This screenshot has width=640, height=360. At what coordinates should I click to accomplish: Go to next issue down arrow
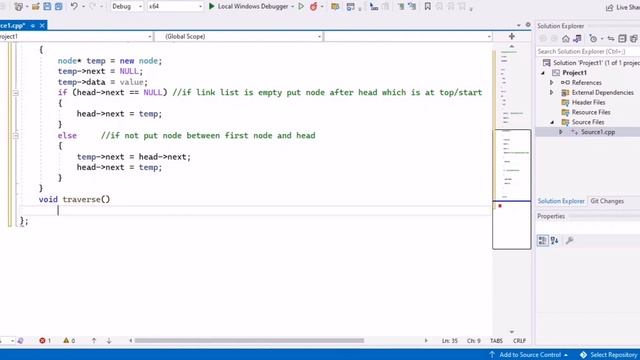109,340
